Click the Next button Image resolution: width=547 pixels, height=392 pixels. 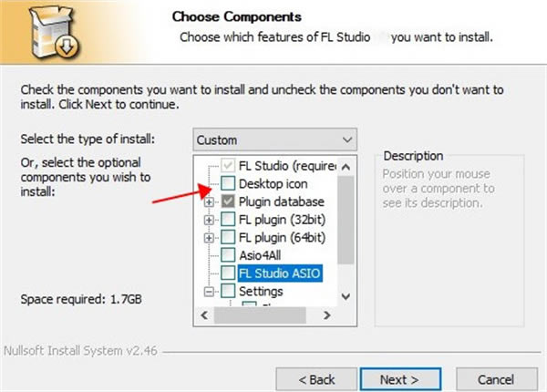[x=400, y=377]
